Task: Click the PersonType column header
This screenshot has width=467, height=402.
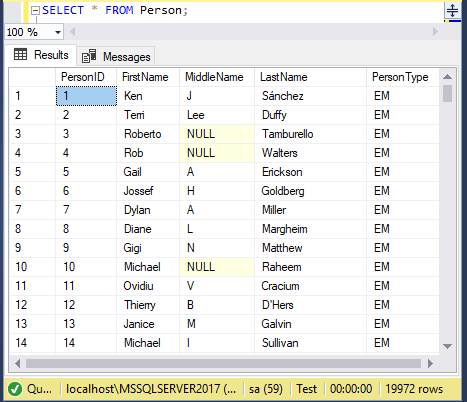Action: (x=403, y=77)
